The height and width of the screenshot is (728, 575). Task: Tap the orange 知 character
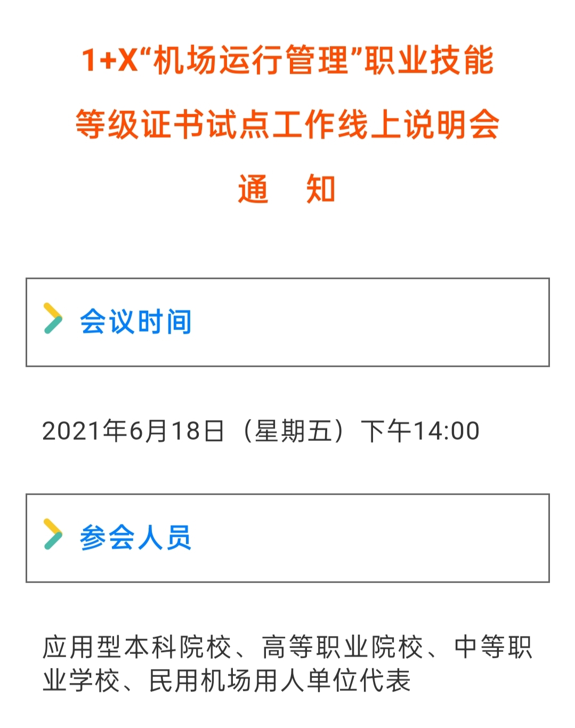pyautogui.click(x=321, y=189)
